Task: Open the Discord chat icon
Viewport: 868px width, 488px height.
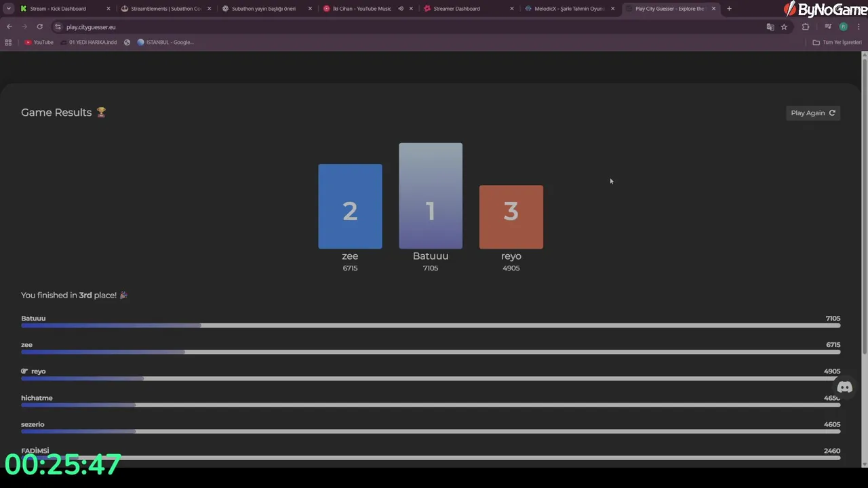Action: tap(844, 388)
